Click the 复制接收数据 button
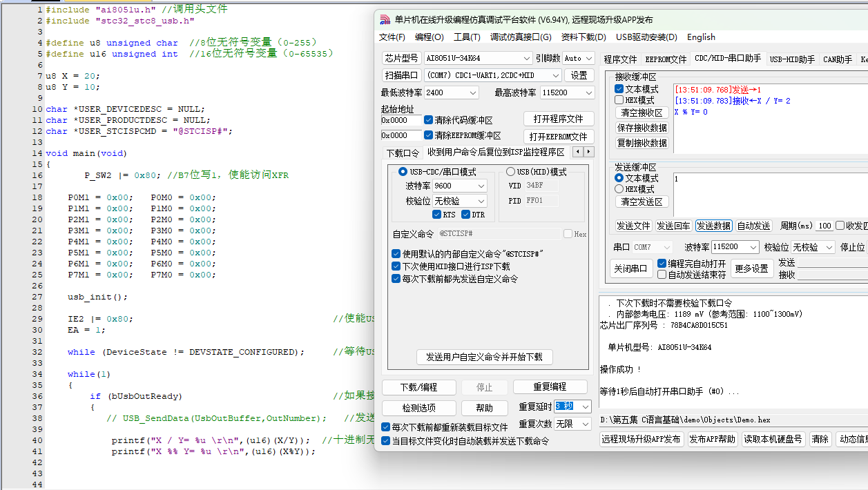This screenshot has height=490, width=868. (642, 143)
